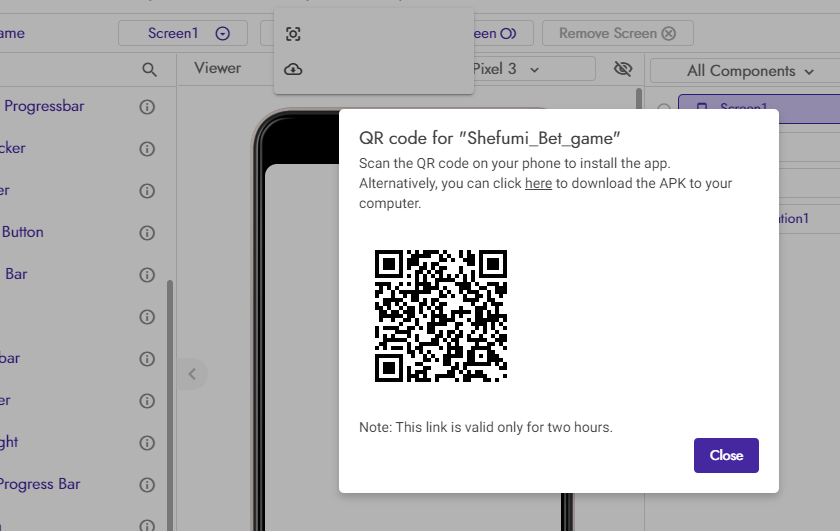Show info for Button component

147,233
